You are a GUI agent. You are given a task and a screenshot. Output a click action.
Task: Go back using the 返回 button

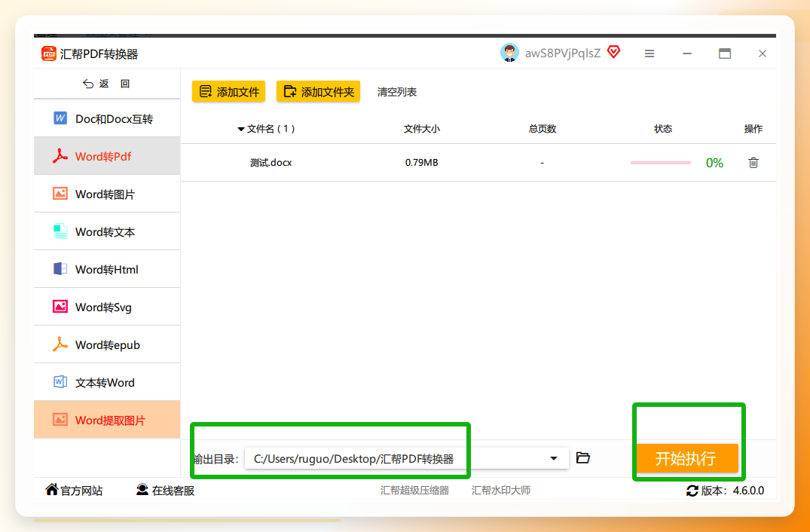click(106, 84)
